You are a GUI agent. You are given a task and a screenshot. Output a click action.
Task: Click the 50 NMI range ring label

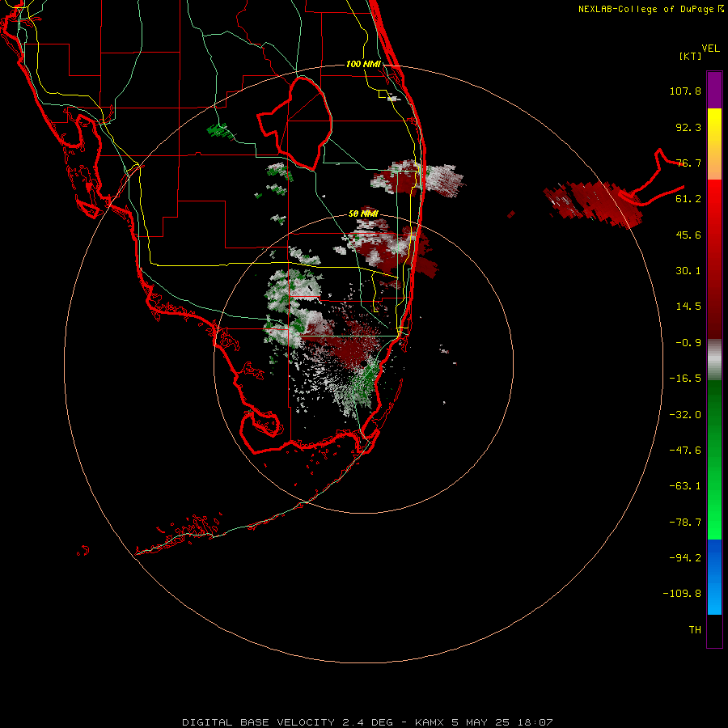point(363,214)
